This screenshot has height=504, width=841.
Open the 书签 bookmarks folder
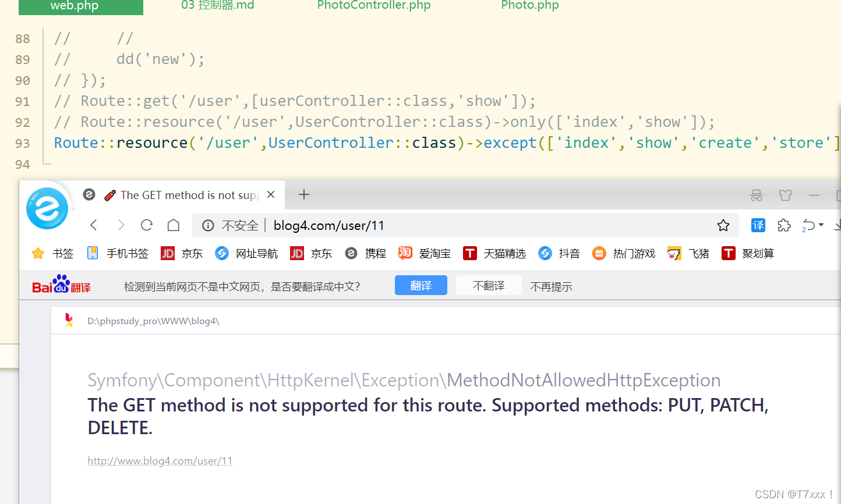point(53,254)
